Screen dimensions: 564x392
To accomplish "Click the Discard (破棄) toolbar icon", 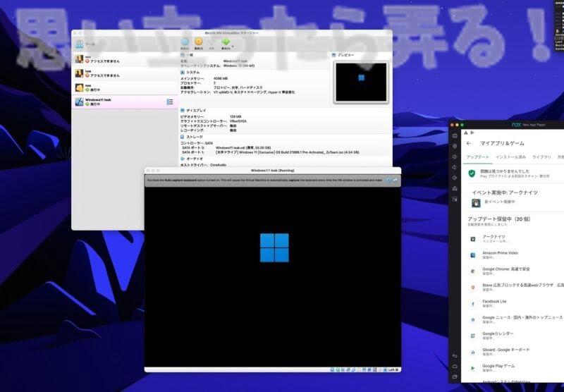I will [211, 42].
